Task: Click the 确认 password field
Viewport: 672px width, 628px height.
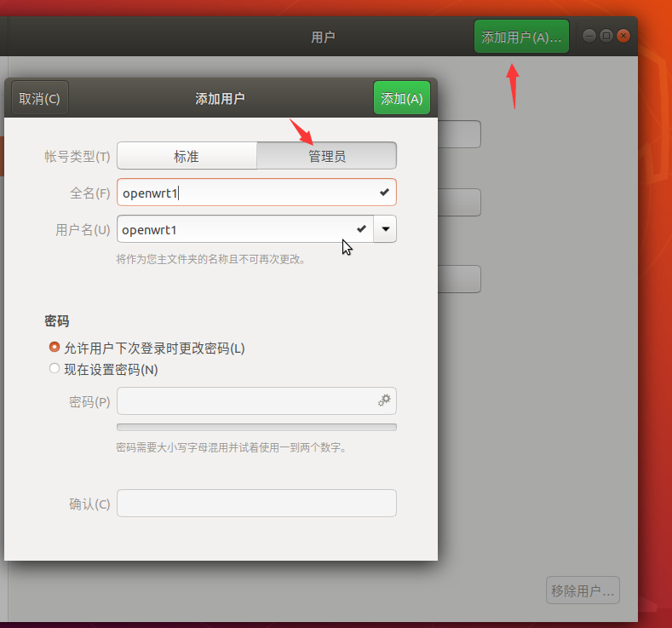Action: [256, 503]
